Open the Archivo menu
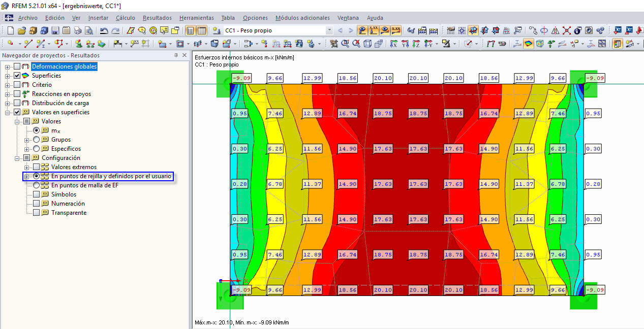Viewport: 644px width, 329px height. (27, 18)
